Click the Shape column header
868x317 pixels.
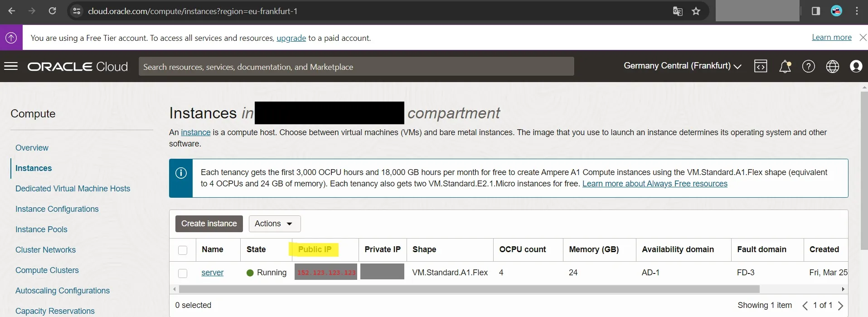coord(424,249)
